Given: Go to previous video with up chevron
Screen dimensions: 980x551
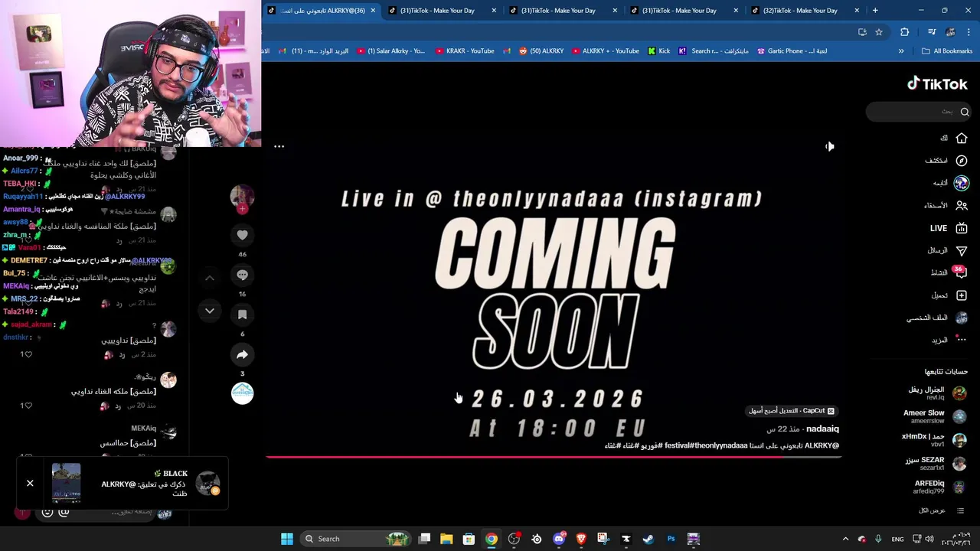Looking at the screenshot, I should (210, 278).
